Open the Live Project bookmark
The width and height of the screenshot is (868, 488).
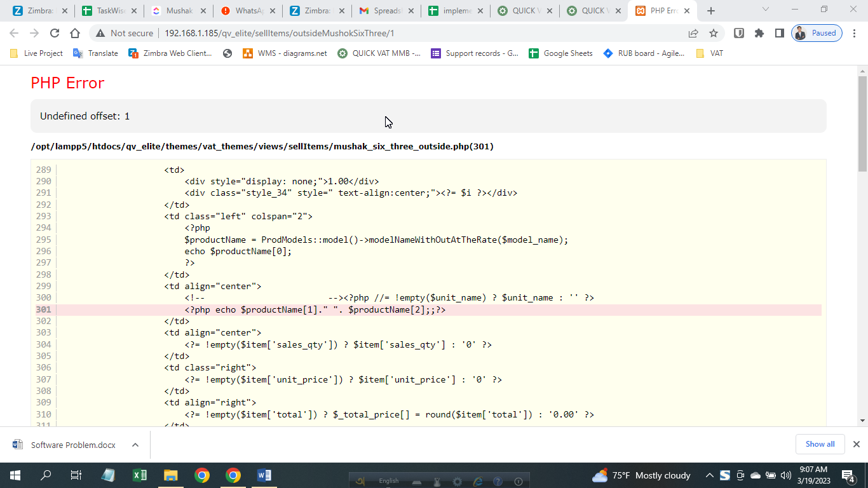click(37, 53)
